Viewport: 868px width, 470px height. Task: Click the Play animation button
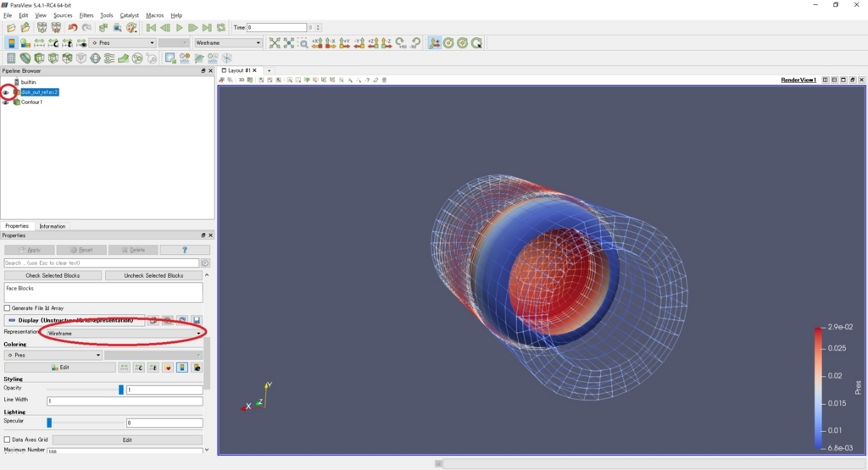coord(179,28)
